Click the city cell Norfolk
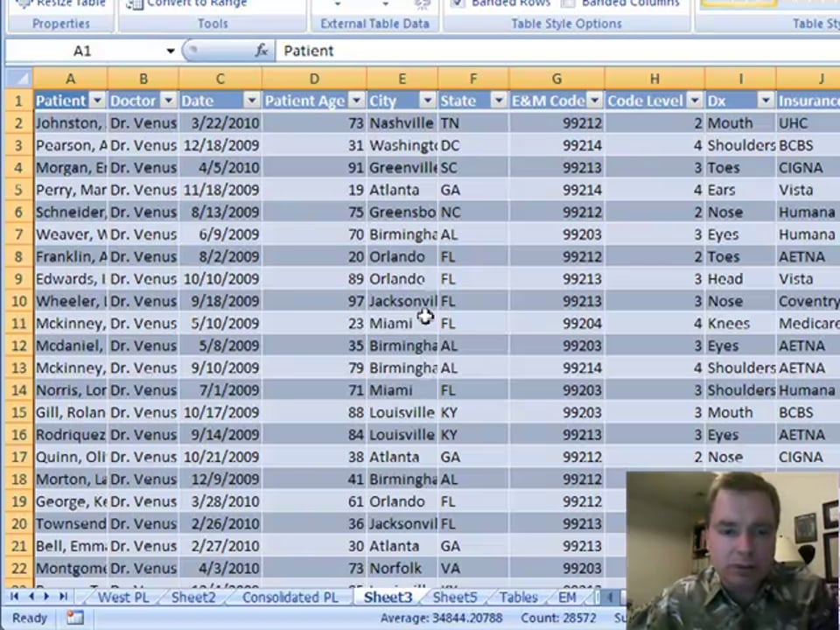Image resolution: width=840 pixels, height=630 pixels. point(402,568)
